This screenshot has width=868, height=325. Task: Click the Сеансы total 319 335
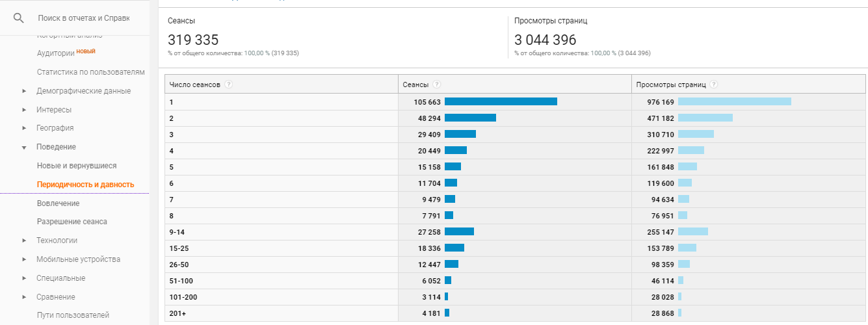tap(193, 40)
